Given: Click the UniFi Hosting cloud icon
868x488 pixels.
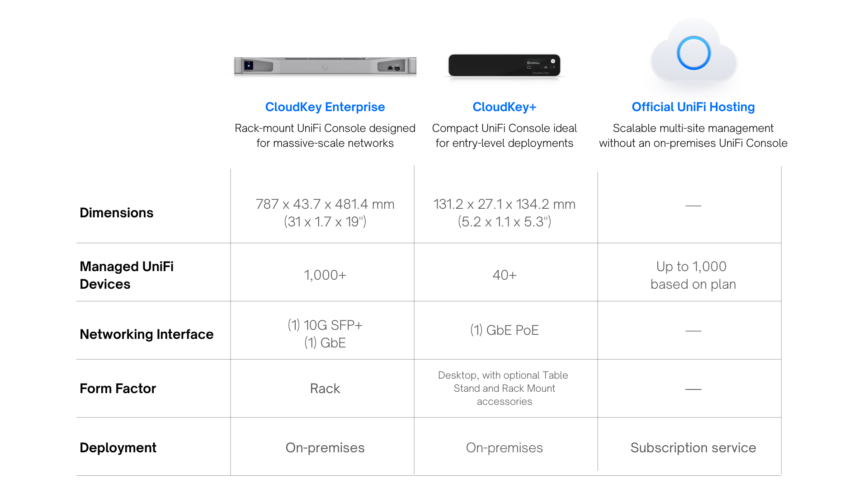Looking at the screenshot, I should (x=693, y=52).
